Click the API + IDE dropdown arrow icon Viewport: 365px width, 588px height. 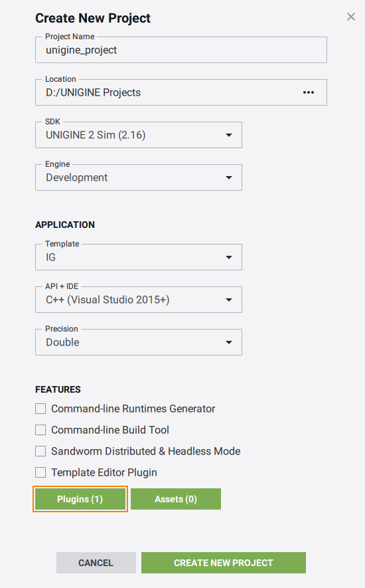(228, 300)
